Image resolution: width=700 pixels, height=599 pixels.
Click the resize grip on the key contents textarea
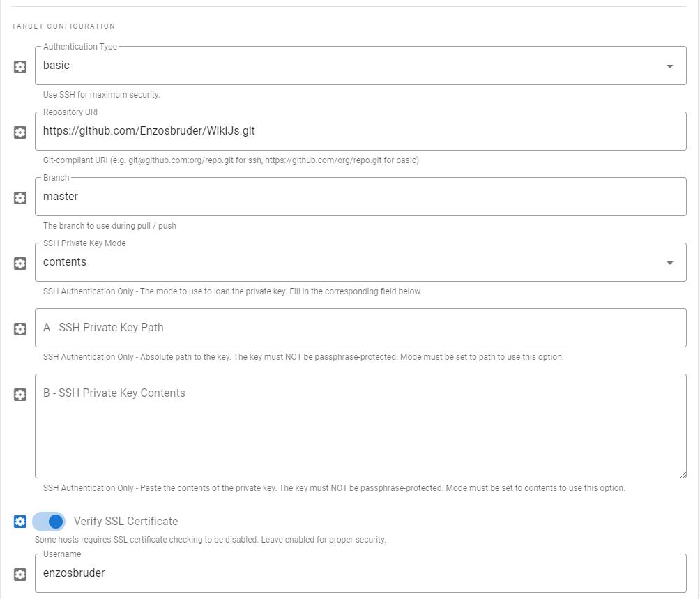coord(683,475)
